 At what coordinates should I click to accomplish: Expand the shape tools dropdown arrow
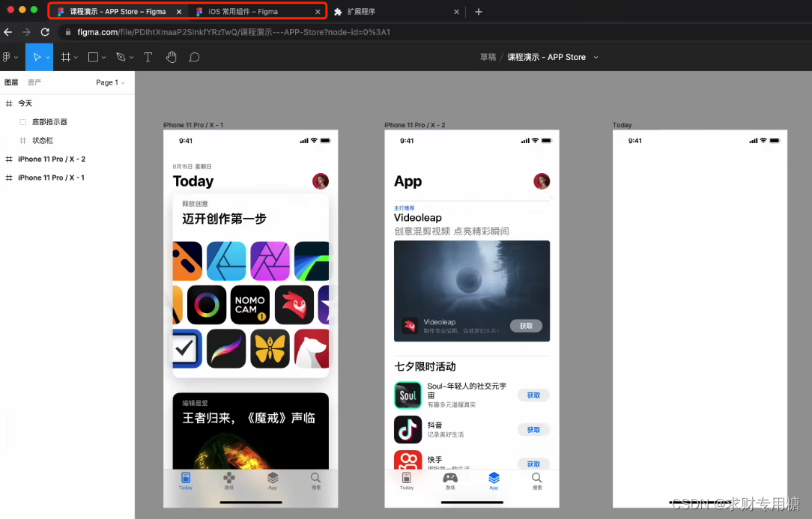pyautogui.click(x=103, y=58)
